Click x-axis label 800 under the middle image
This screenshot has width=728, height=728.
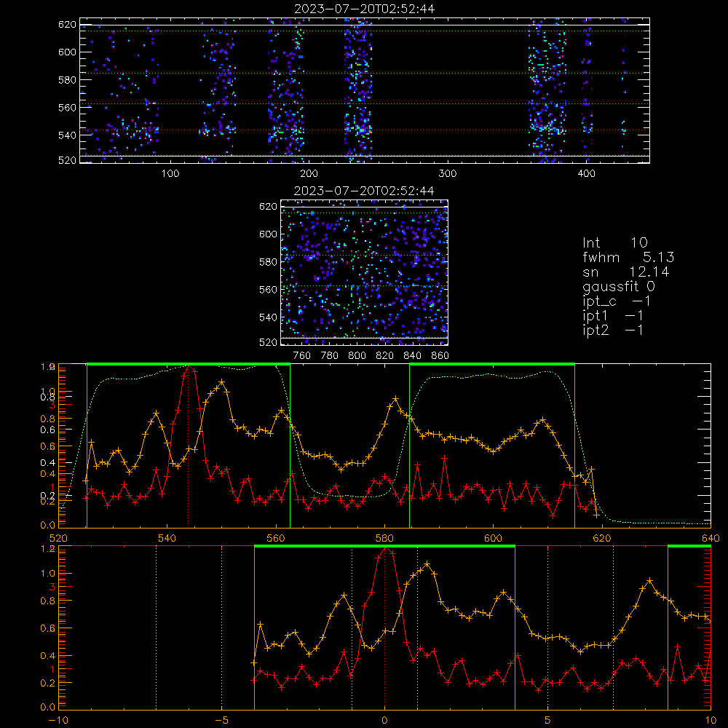point(357,356)
